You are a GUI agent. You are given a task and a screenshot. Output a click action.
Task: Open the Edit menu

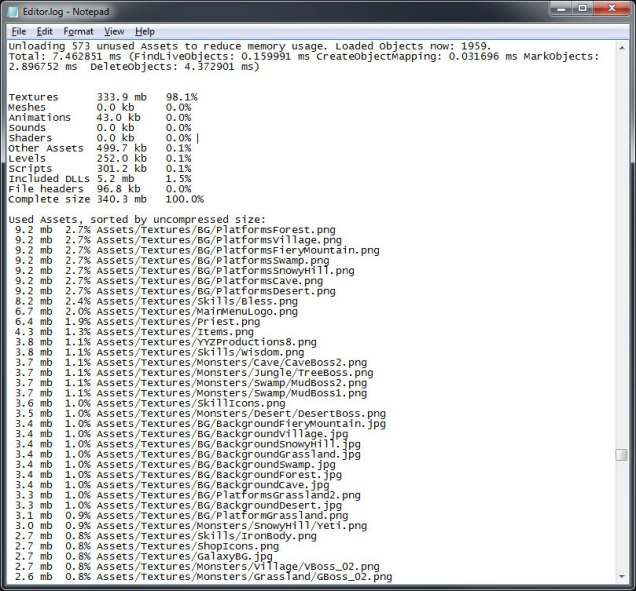[x=45, y=32]
